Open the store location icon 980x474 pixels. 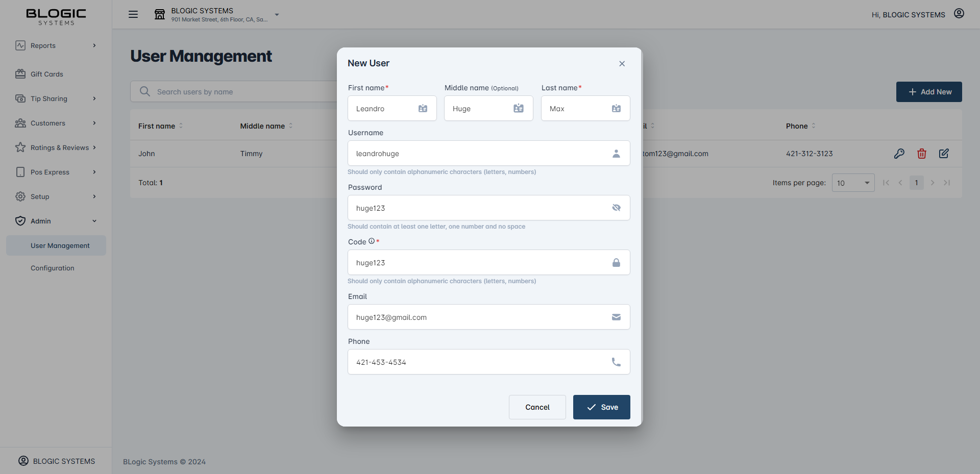(160, 14)
